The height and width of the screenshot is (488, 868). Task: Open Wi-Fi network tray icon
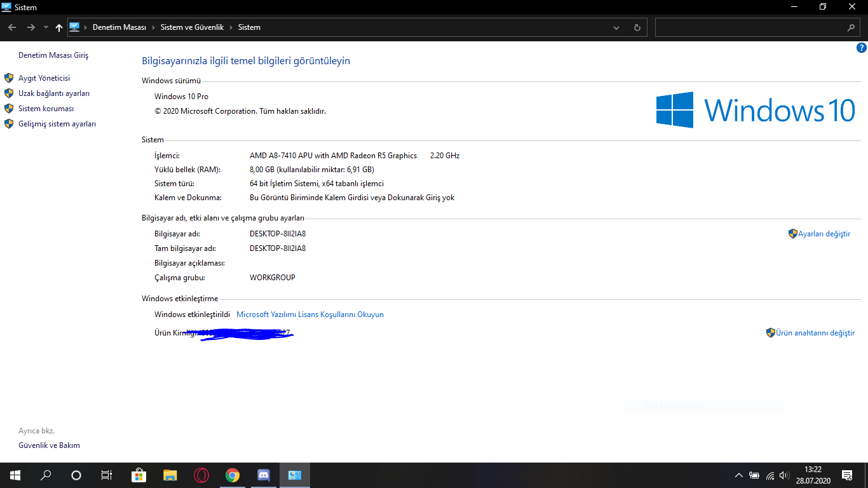click(x=770, y=475)
